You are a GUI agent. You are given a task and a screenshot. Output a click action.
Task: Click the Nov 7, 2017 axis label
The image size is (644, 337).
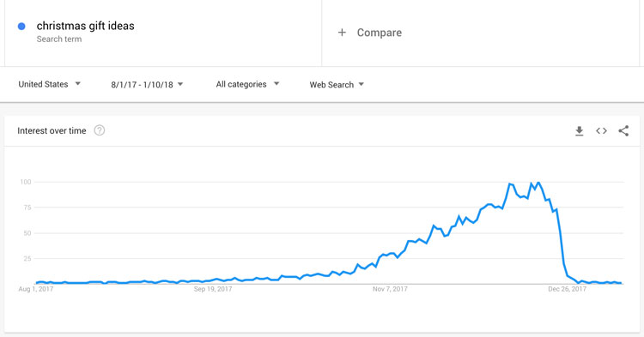390,289
